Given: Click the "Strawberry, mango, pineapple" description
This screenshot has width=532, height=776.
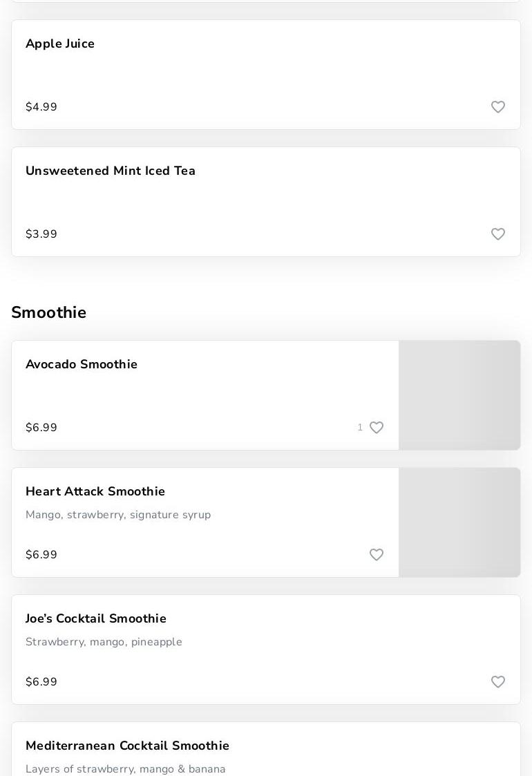Looking at the screenshot, I should [x=104, y=642].
